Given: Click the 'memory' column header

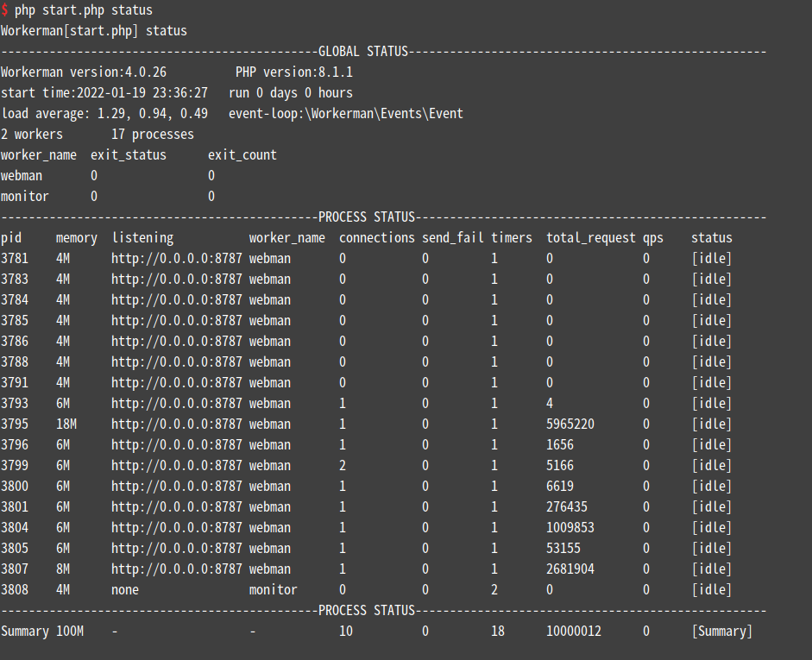Looking at the screenshot, I should (x=77, y=238).
